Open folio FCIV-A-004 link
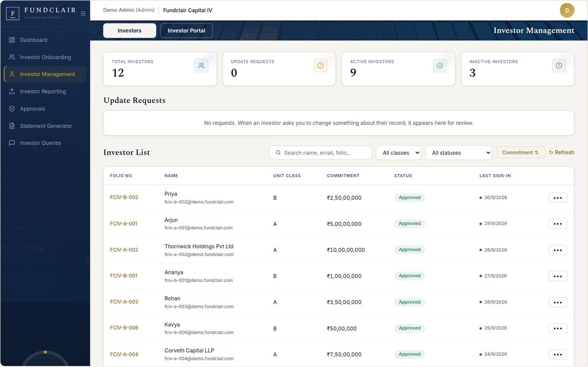The image size is (588, 367). [124, 354]
